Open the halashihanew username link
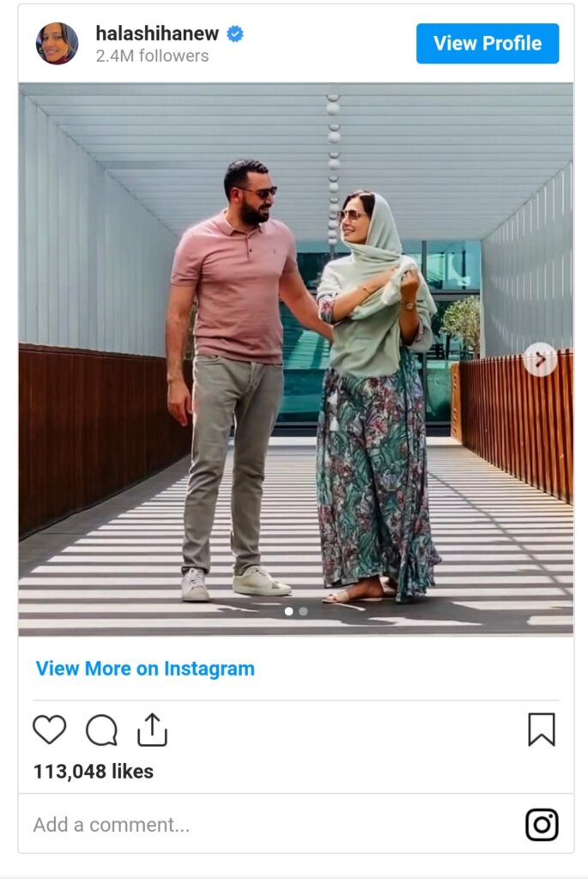 coord(157,33)
